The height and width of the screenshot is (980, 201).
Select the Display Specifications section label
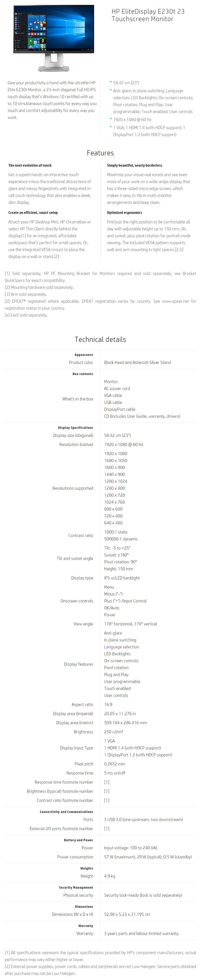click(x=75, y=428)
